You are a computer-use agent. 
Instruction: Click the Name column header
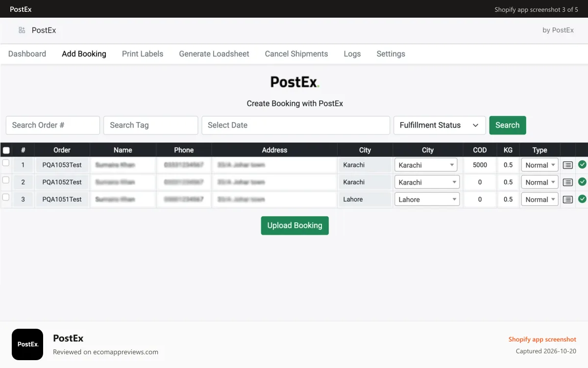pos(123,150)
